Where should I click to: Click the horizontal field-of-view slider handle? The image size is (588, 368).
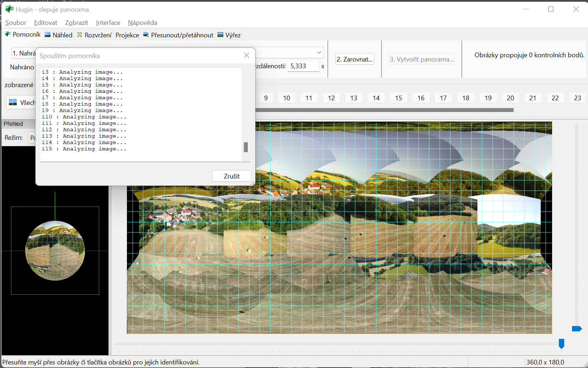click(x=561, y=343)
